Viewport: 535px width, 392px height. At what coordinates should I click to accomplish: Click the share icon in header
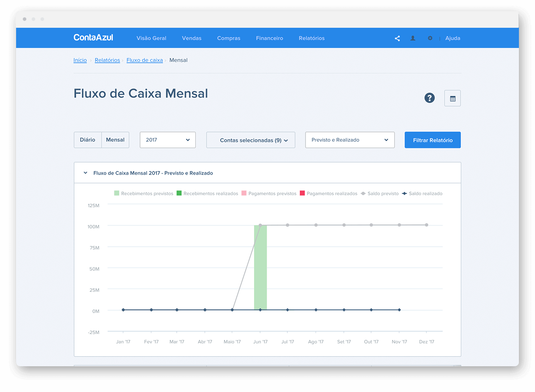click(x=397, y=38)
